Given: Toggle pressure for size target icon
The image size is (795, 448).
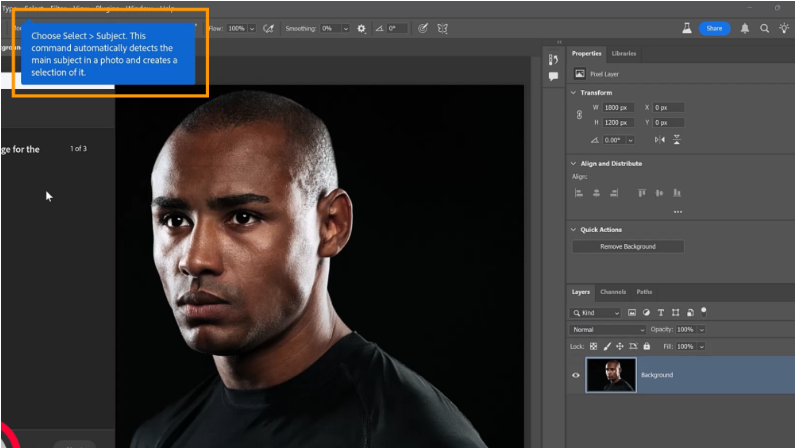Looking at the screenshot, I should [422, 28].
